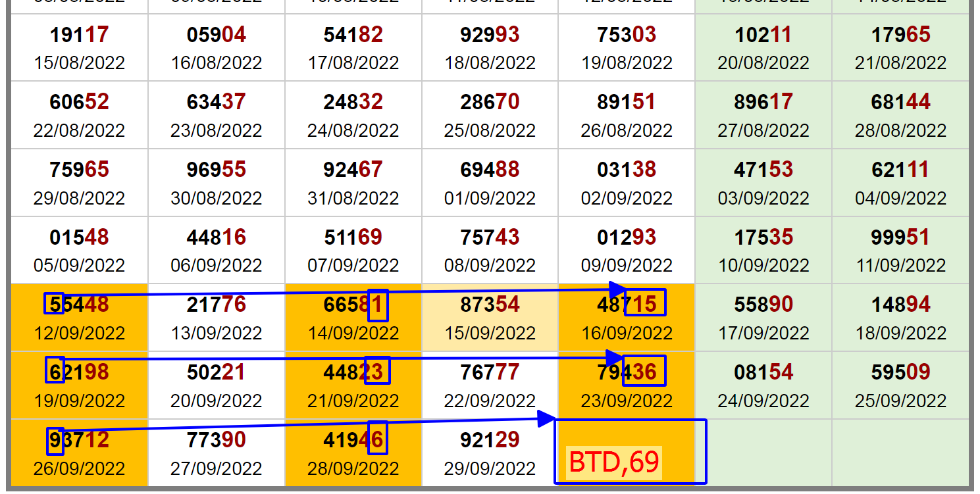This screenshot has height=494, width=980.
Task: Select the result 59509 dated 25/09/2022
Action: point(900,372)
